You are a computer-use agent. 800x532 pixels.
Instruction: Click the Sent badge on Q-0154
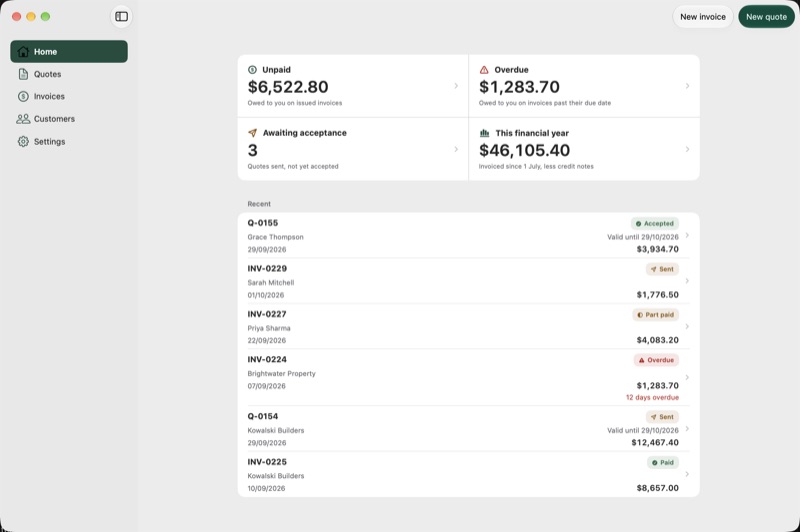click(x=662, y=417)
